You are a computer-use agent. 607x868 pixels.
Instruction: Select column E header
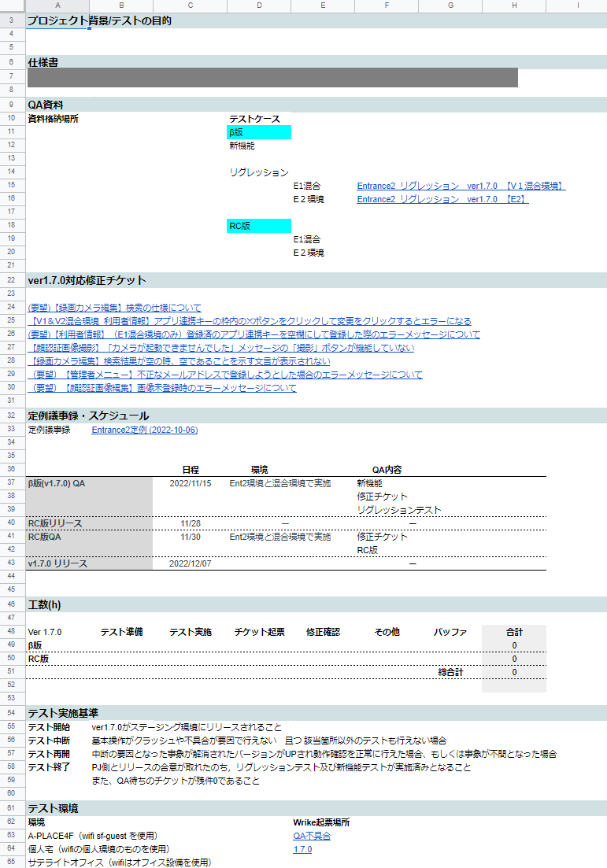(x=322, y=6)
